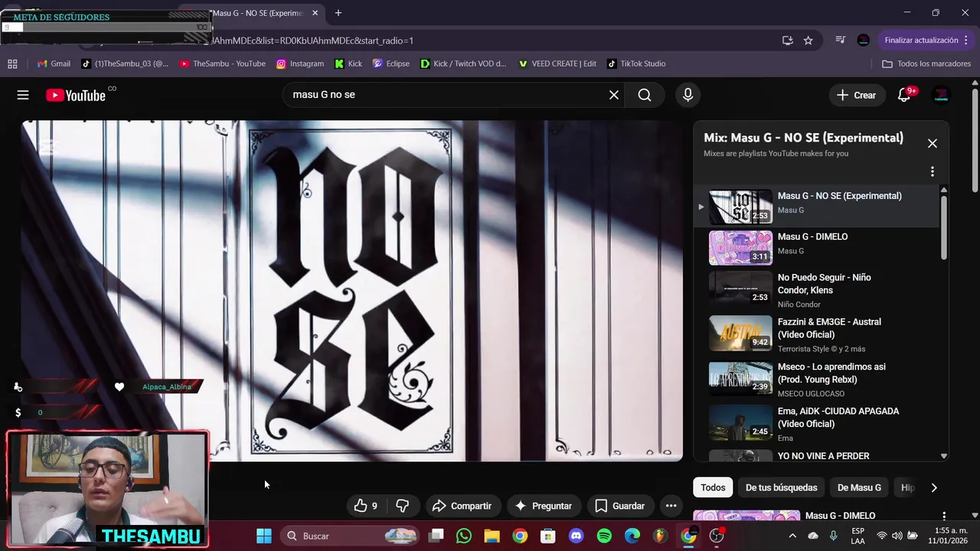This screenshot has width=980, height=551.
Task: Go to the YouTube home logo
Action: pos(75,95)
